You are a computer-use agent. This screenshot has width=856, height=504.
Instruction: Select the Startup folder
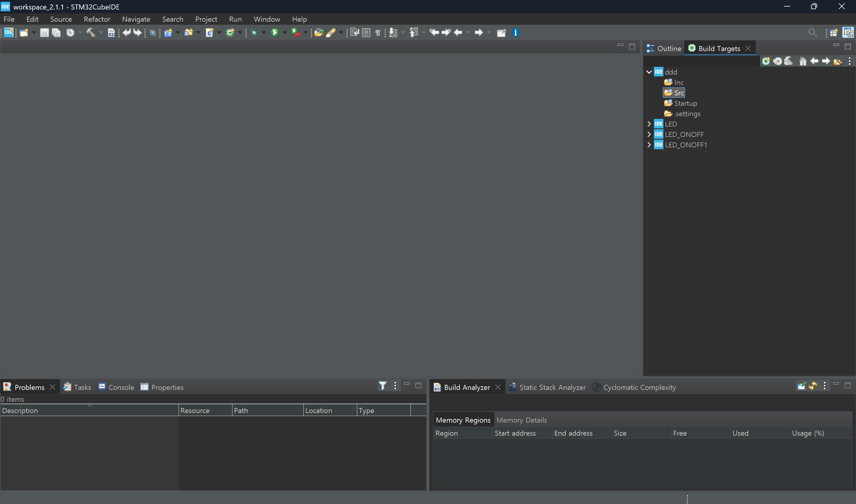[680, 103]
